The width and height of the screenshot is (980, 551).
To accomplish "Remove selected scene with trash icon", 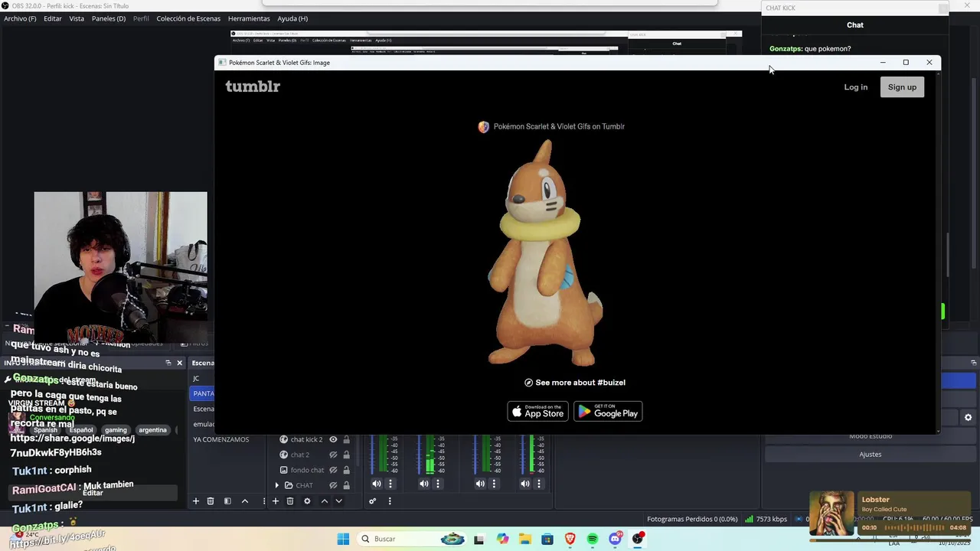I will (x=211, y=501).
